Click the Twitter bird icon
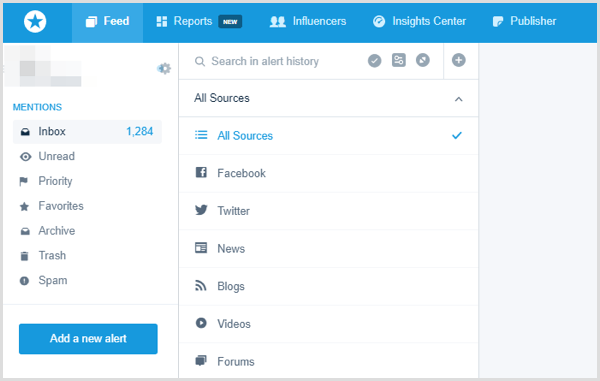The width and height of the screenshot is (600, 381). click(201, 210)
